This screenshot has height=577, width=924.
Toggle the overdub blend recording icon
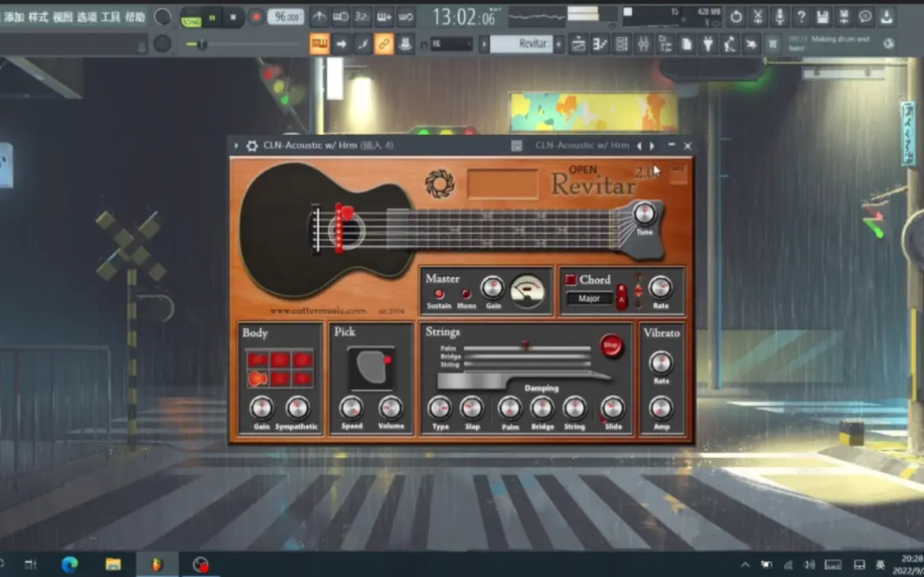click(x=384, y=17)
